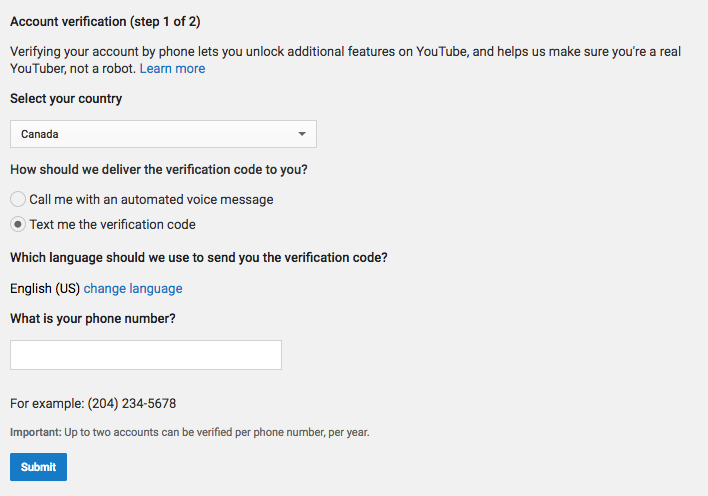Expand the Canada country dropdown
The height and width of the screenshot is (496, 708).
[163, 134]
